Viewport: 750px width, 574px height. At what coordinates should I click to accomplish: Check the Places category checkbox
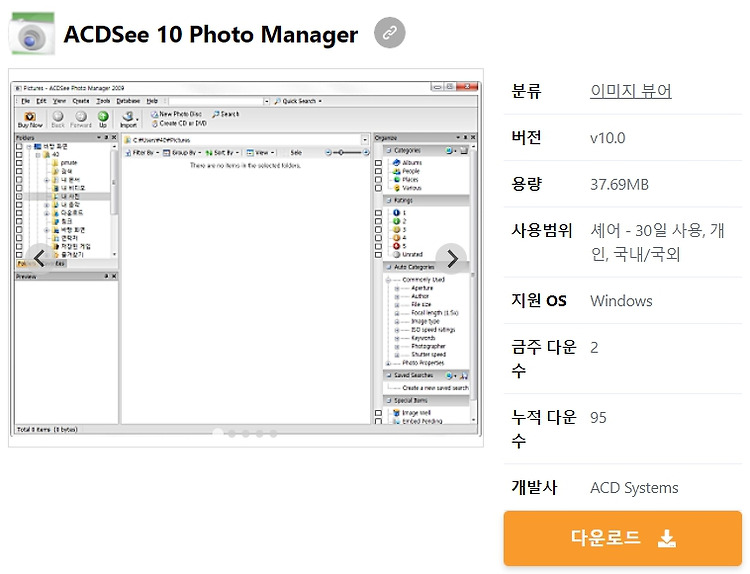[378, 180]
